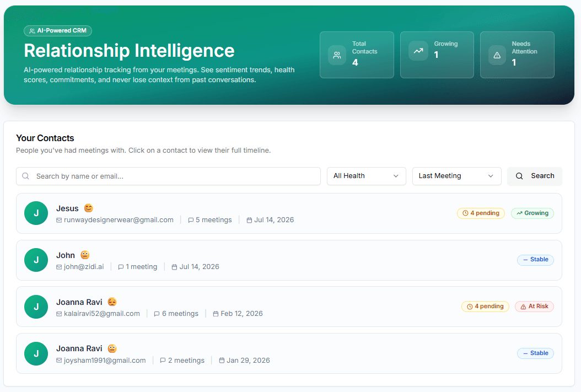Click calendar icon next to Feb 12, 2026
581x392 pixels.
[216, 314]
